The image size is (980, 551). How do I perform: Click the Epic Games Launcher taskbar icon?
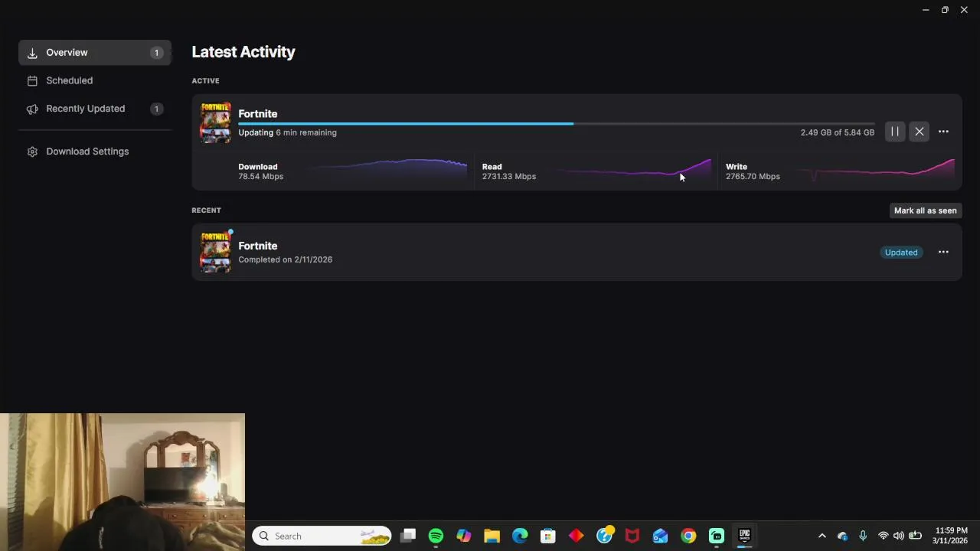[744, 536]
